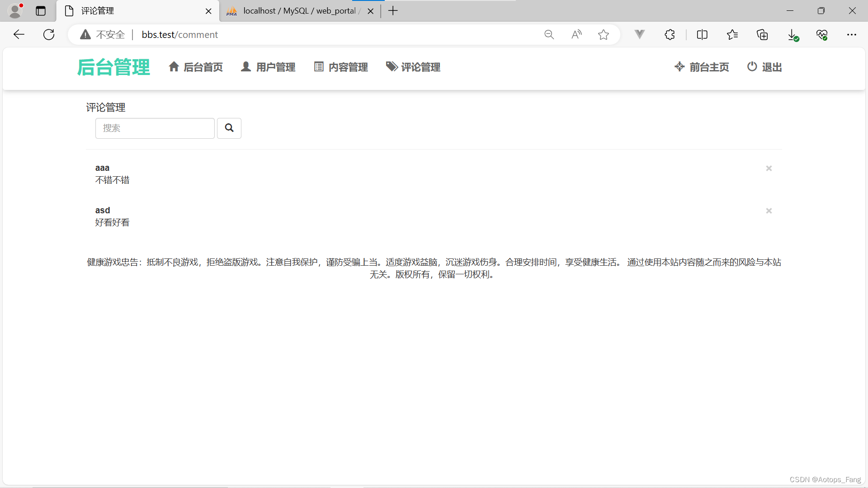Focus the 搜索 search input field
868x488 pixels.
pos(155,128)
